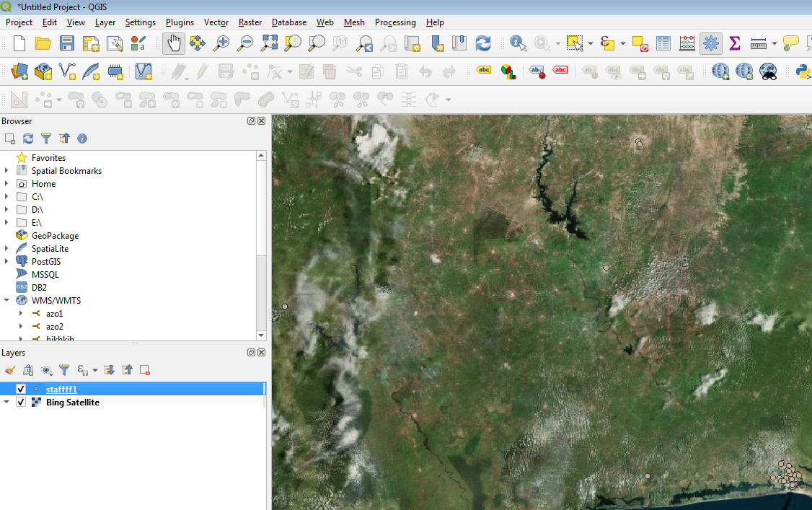Image resolution: width=812 pixels, height=510 pixels.
Task: Select the Pan Map hand tool
Action: pyautogui.click(x=174, y=43)
